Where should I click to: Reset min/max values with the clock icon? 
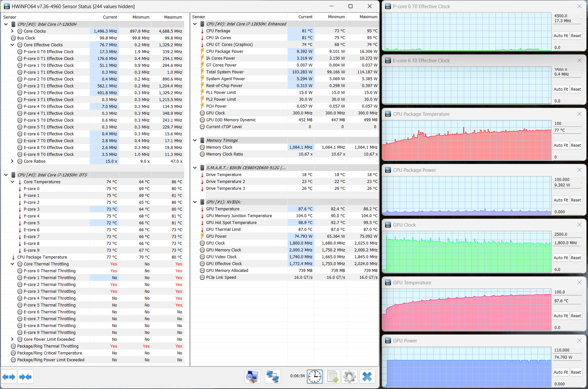pyautogui.click(x=315, y=377)
